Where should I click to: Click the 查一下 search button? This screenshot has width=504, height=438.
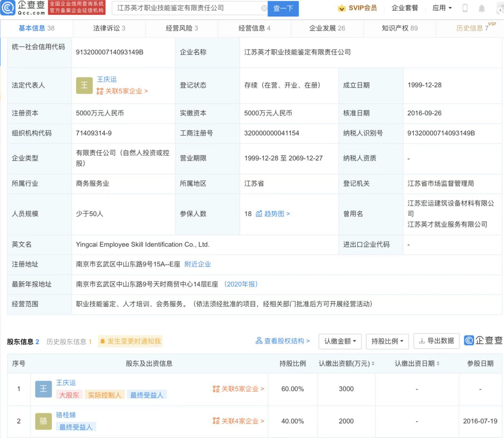283,8
